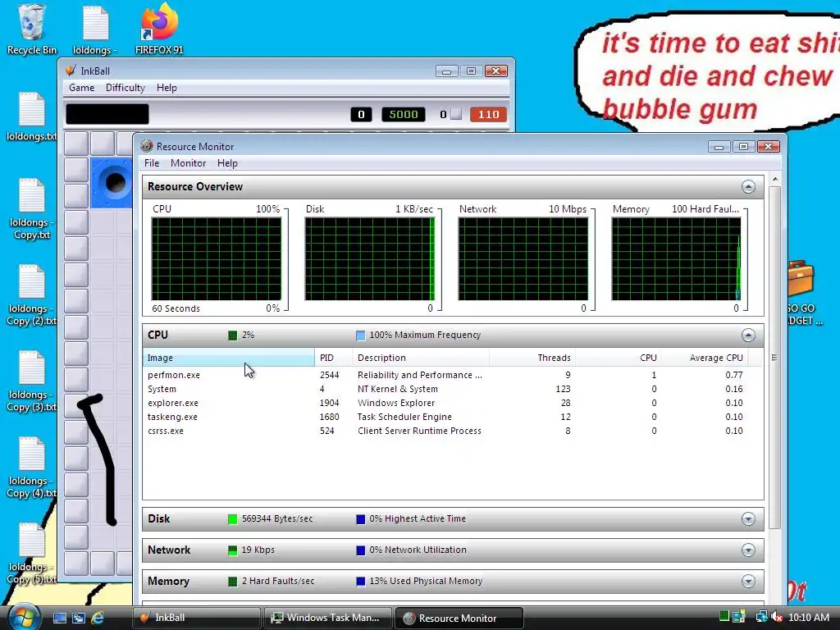Select loldongs - Copy (3).txt file icon
Image resolution: width=840 pixels, height=630 pixels.
click(32, 381)
